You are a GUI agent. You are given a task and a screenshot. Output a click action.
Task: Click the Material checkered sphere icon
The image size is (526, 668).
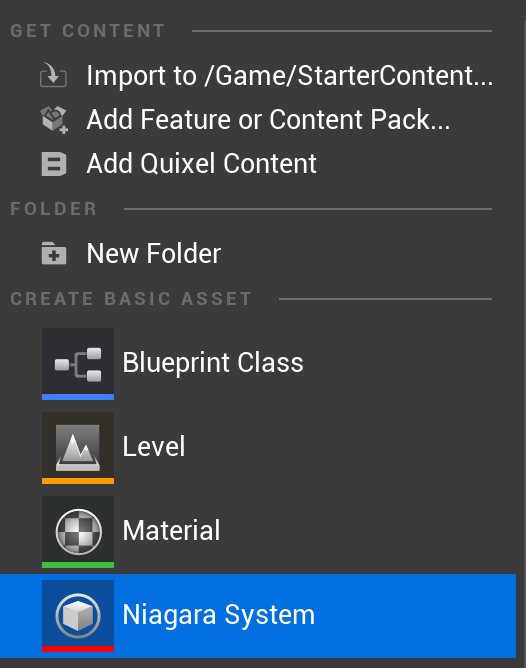click(78, 529)
